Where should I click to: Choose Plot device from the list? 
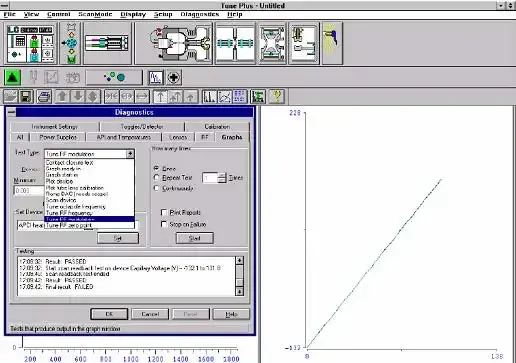(89, 181)
